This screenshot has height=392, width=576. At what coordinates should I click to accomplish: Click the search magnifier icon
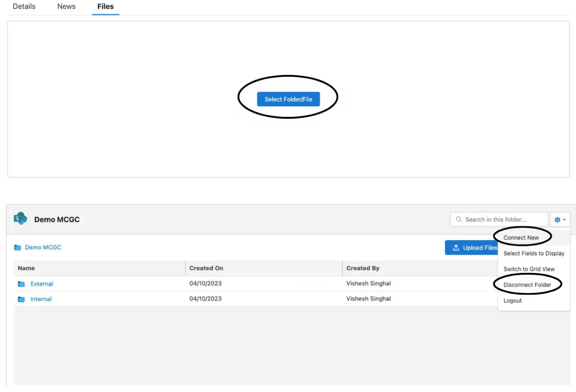[459, 219]
